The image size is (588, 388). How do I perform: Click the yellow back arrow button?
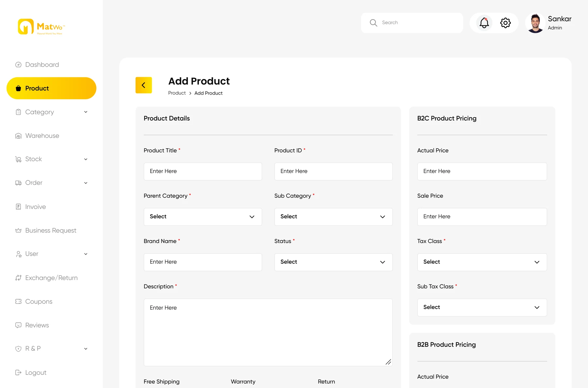point(144,85)
